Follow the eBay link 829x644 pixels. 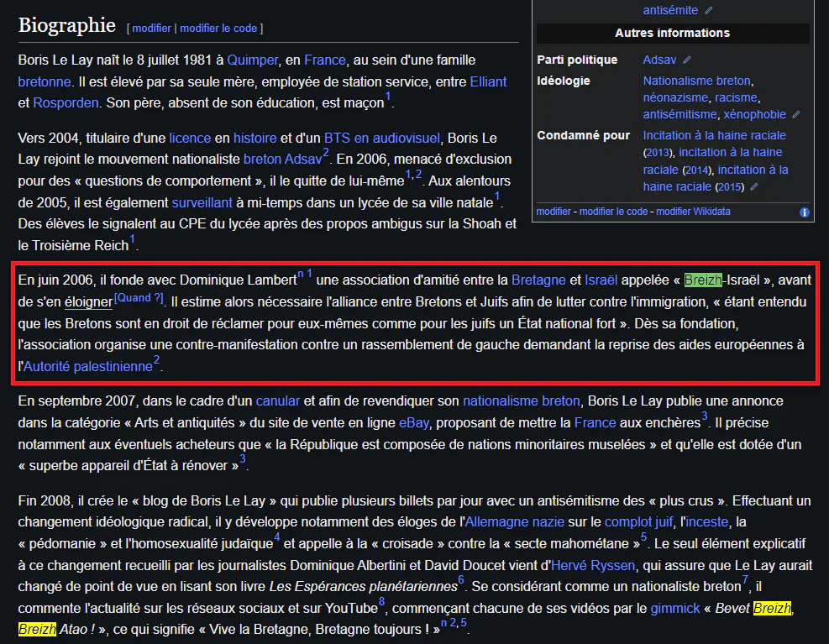(413, 422)
